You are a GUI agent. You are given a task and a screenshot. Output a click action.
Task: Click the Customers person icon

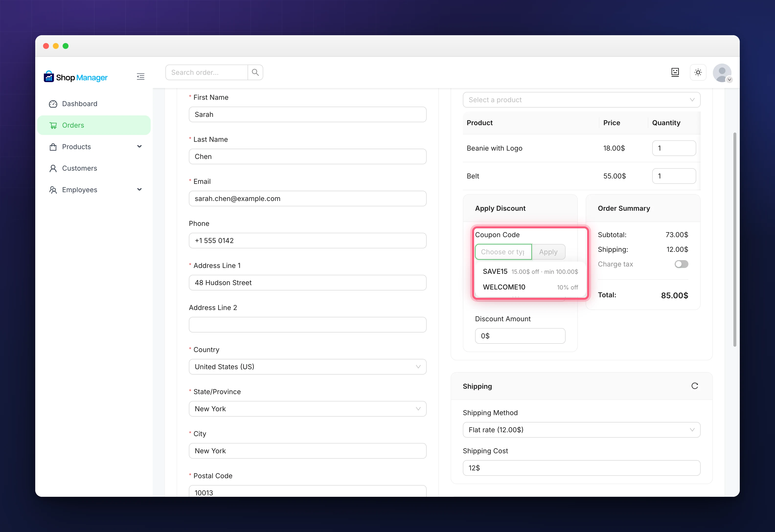pos(53,168)
